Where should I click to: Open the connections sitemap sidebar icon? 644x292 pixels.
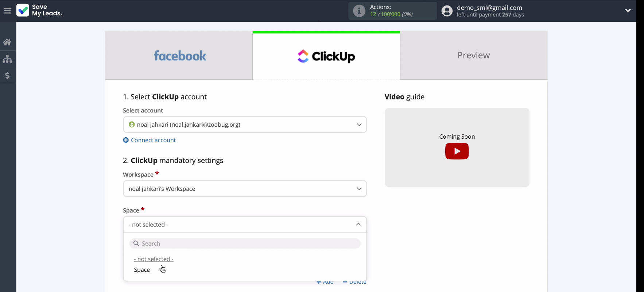tap(7, 59)
